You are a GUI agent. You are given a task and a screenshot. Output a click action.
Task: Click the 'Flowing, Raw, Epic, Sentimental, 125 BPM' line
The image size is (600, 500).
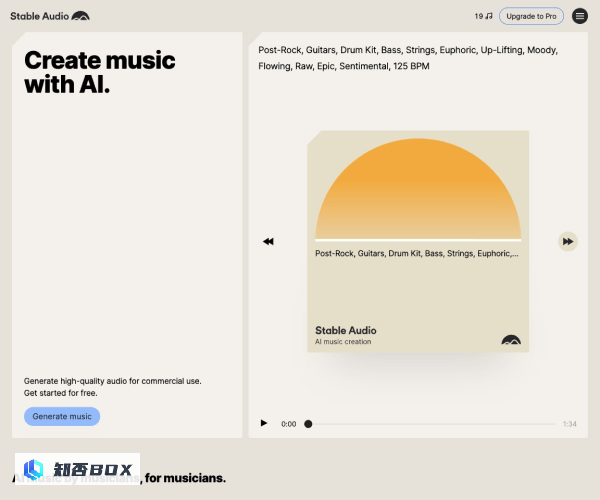coord(344,66)
